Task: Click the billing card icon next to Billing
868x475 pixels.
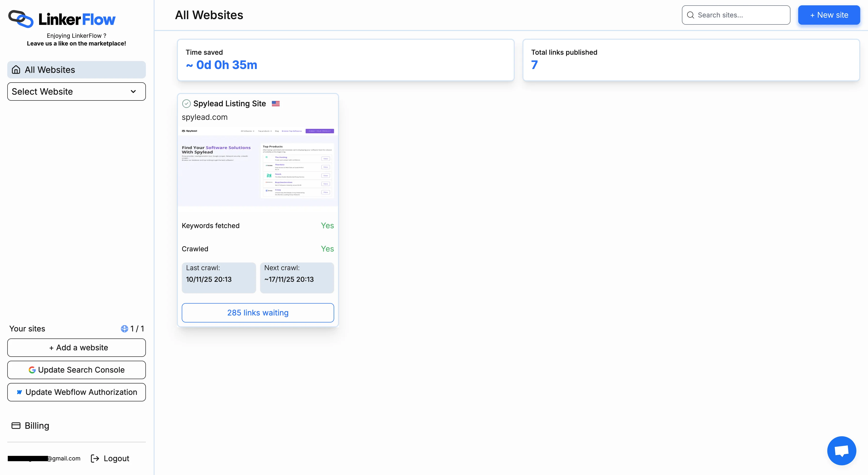Action: [x=16, y=426]
